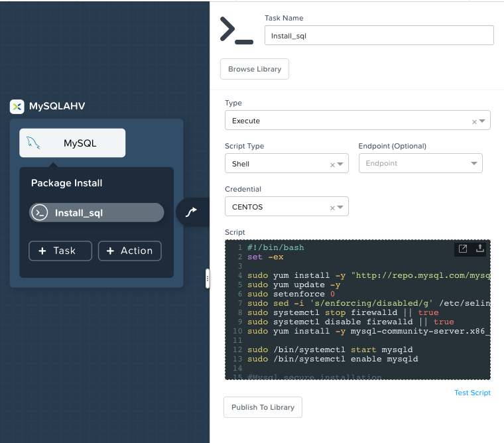504x443 pixels.
Task: Select the Install_sql task pill
Action: pos(97,212)
